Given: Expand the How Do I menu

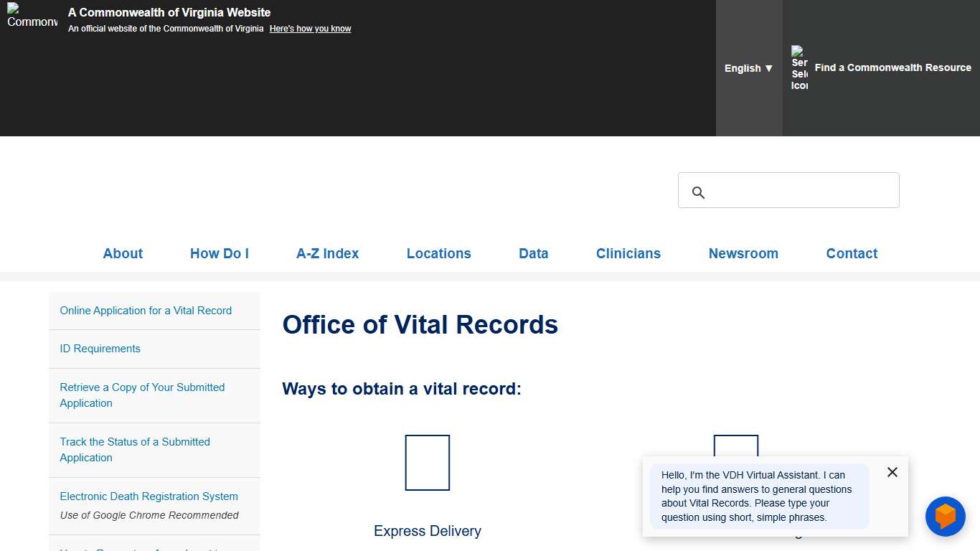Looking at the screenshot, I should click(219, 253).
